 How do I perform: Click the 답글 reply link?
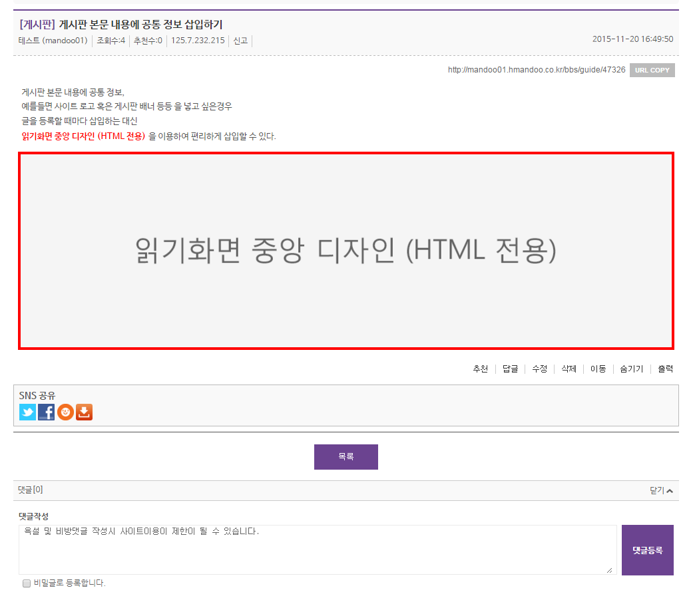510,369
